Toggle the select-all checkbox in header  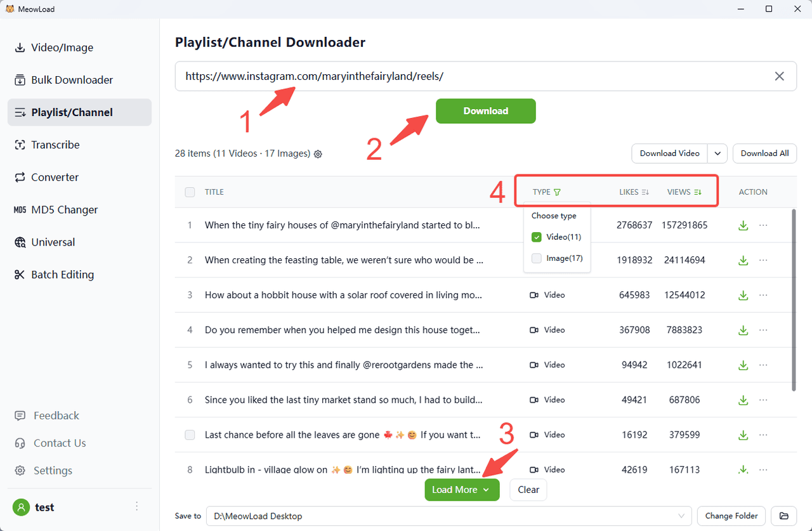(190, 192)
